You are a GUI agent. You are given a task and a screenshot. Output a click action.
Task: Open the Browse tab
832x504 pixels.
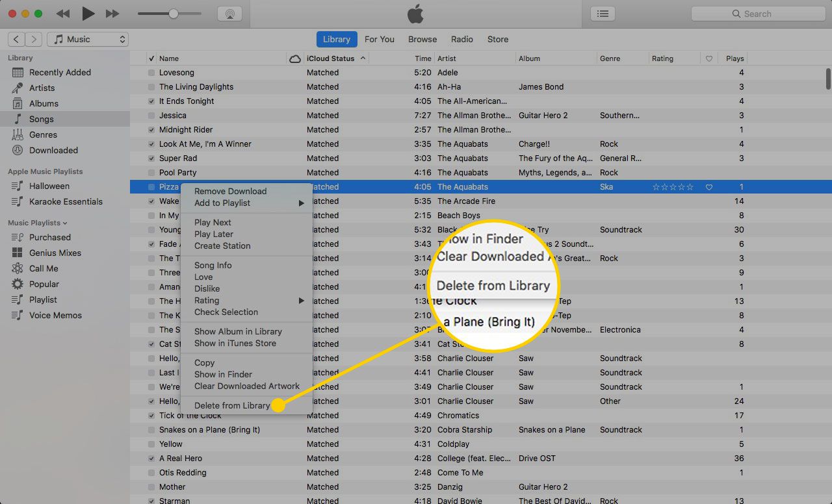tap(422, 40)
